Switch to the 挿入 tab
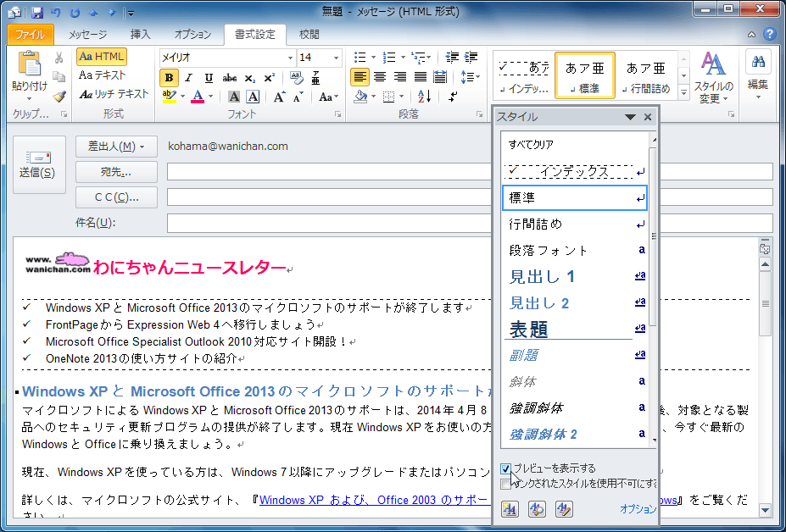Viewport: 786px width, 532px height. pos(141,35)
